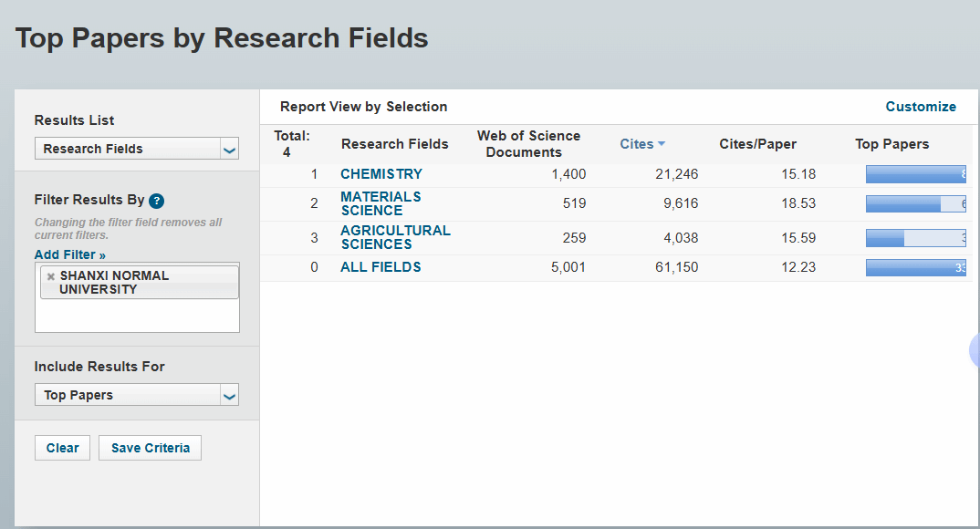Click the Save Criteria button
The height and width of the screenshot is (529, 980).
tap(151, 448)
